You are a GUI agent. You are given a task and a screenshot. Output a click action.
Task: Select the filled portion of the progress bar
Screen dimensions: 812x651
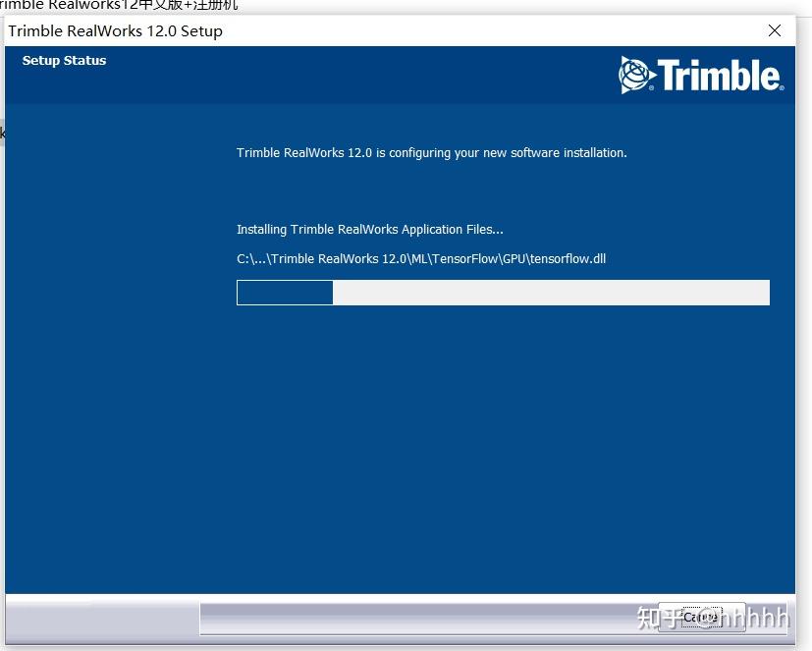coord(285,292)
